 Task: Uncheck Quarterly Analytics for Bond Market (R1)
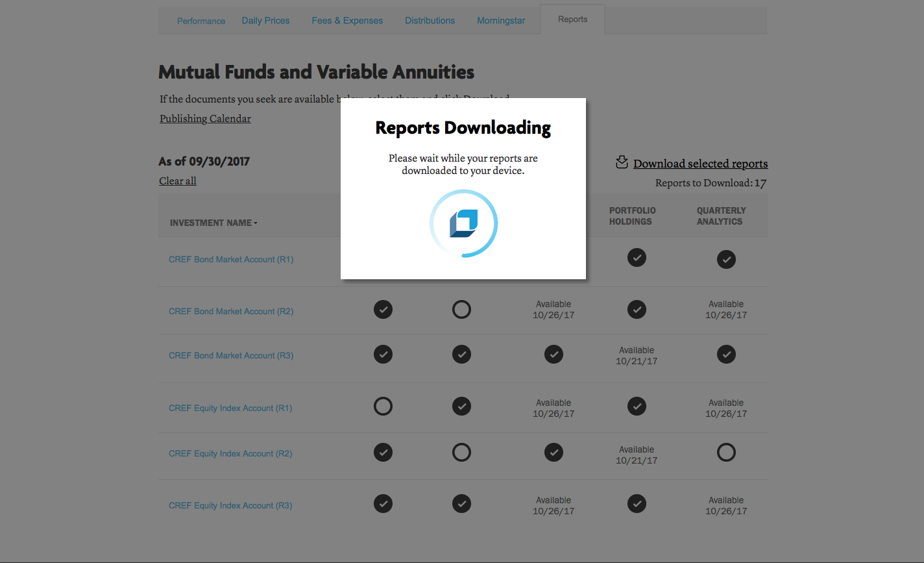coord(726,260)
